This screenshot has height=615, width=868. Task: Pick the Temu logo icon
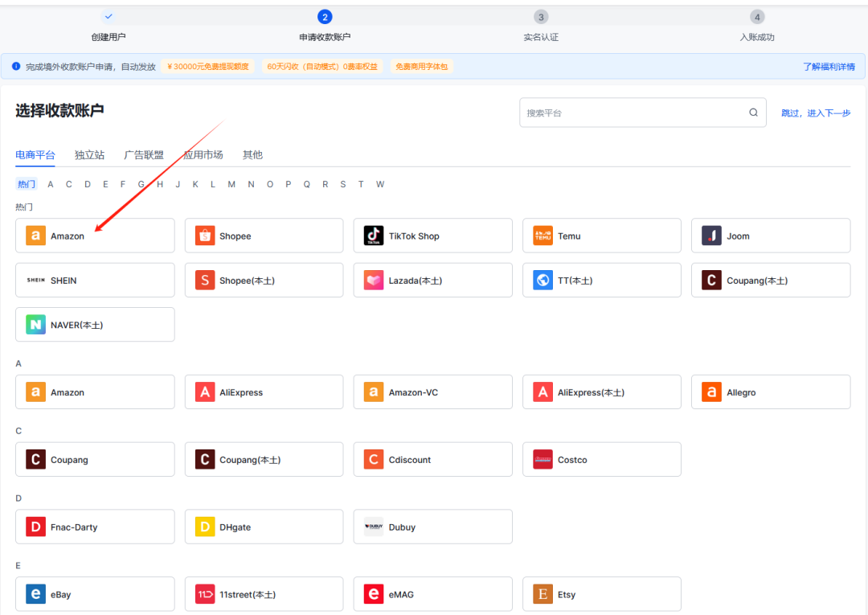tap(543, 236)
